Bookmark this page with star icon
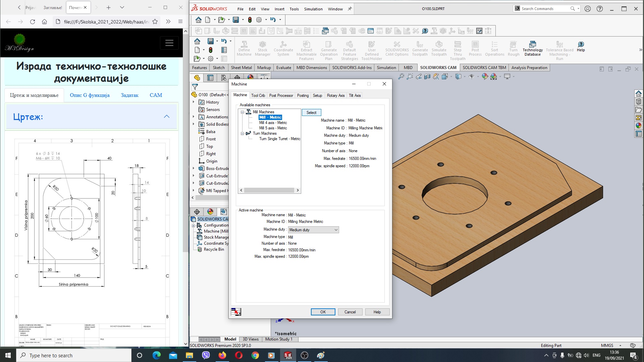Image resolution: width=644 pixels, height=362 pixels. [155, 21]
